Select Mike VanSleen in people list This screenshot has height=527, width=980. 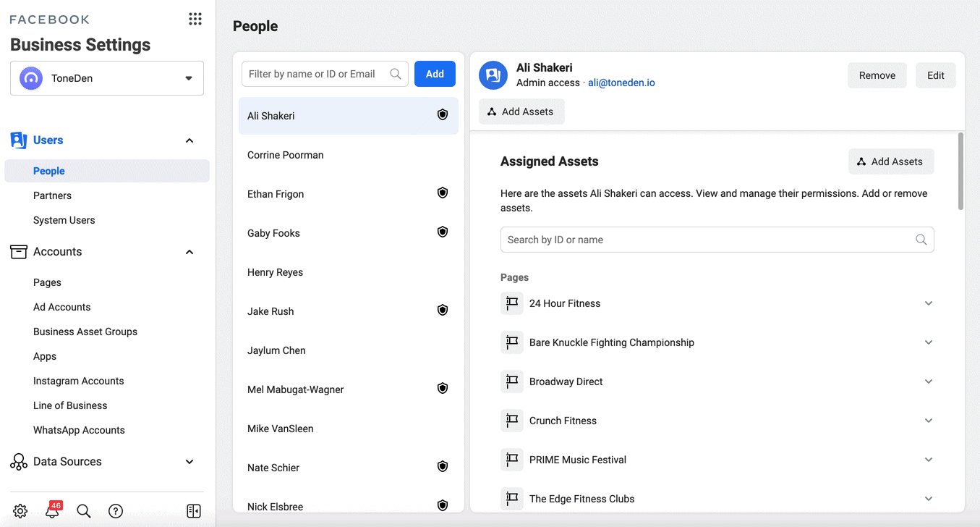349,429
